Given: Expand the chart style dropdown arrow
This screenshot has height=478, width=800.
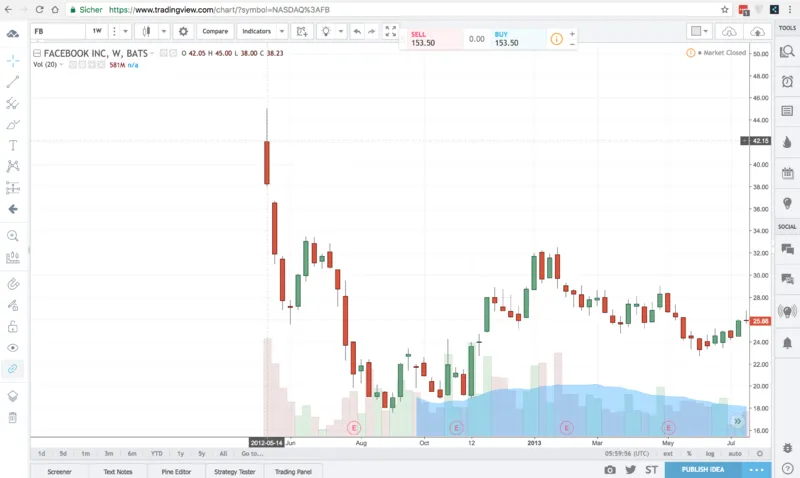Looking at the screenshot, I should click(164, 32).
